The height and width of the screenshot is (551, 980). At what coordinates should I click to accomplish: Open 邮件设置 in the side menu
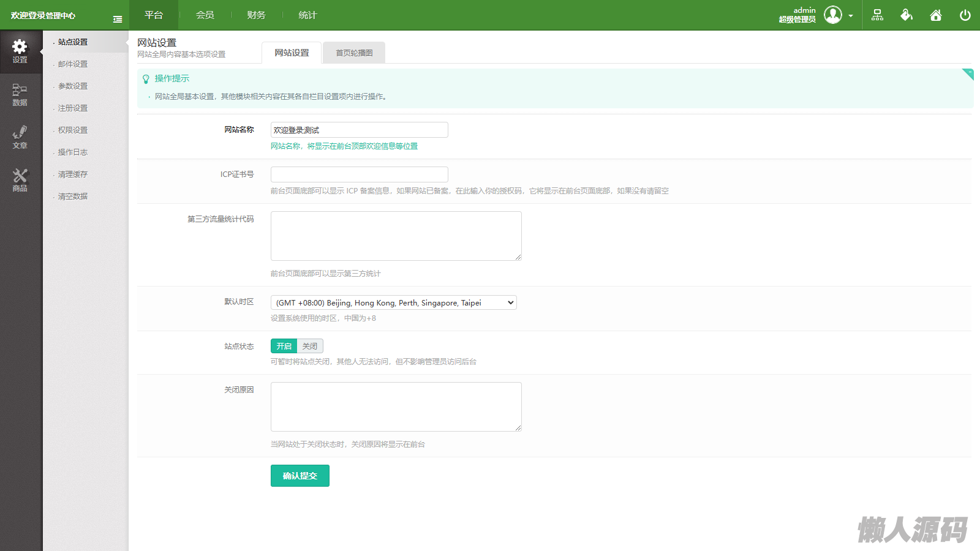point(73,64)
